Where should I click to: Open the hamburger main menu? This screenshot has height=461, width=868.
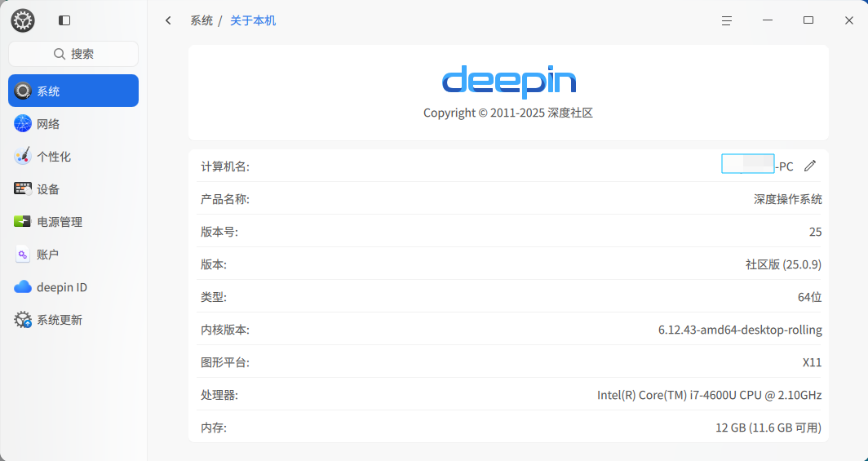(x=727, y=20)
